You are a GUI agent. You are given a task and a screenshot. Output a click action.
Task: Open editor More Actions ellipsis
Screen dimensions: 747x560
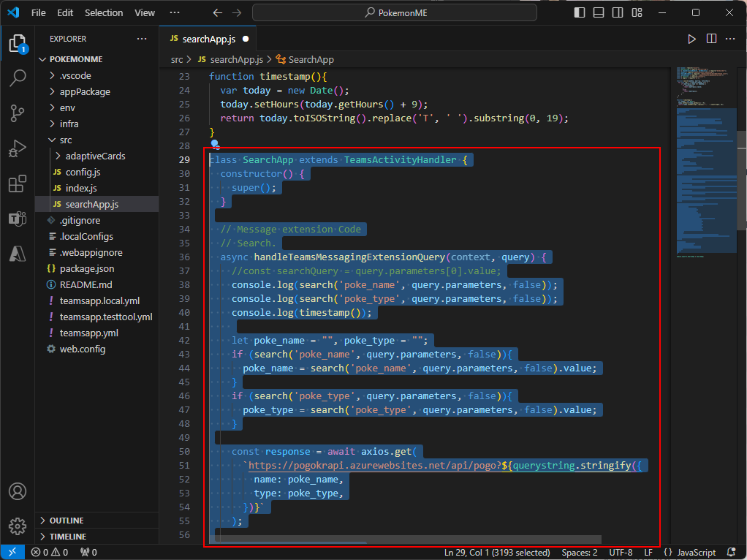pyautogui.click(x=730, y=39)
